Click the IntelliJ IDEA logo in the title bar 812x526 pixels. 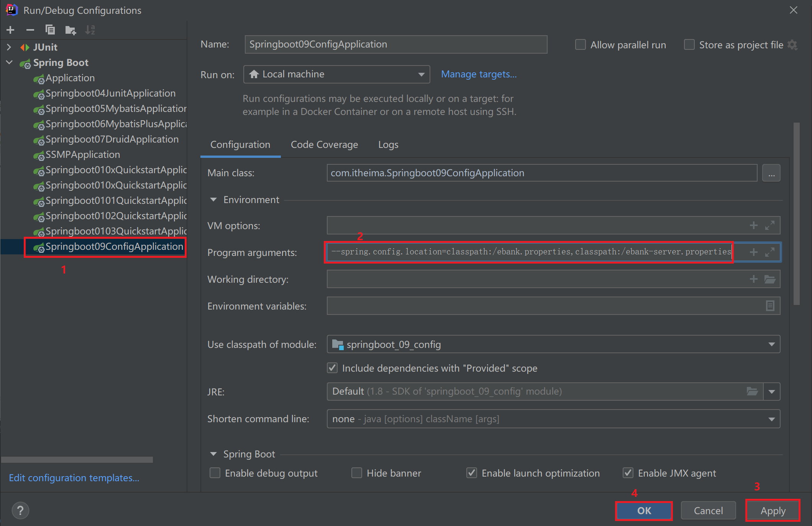[12, 10]
